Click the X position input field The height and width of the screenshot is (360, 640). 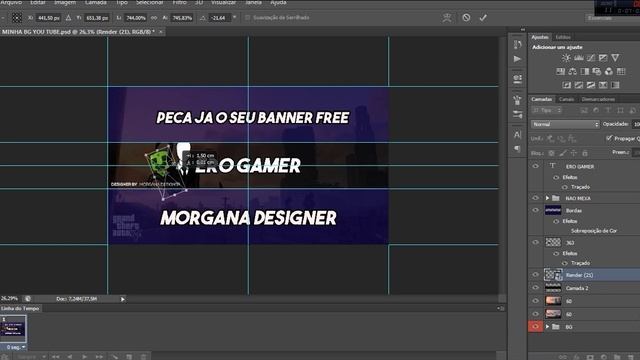coord(49,18)
